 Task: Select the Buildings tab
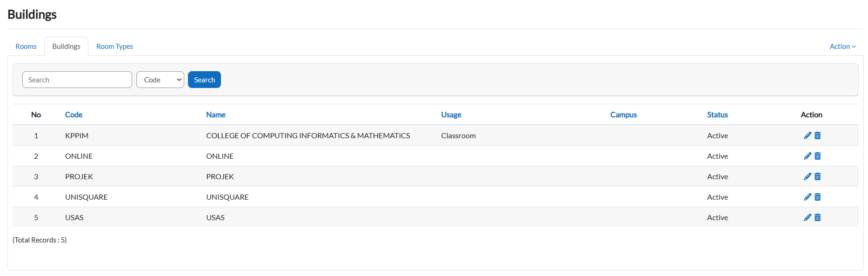[x=66, y=47]
